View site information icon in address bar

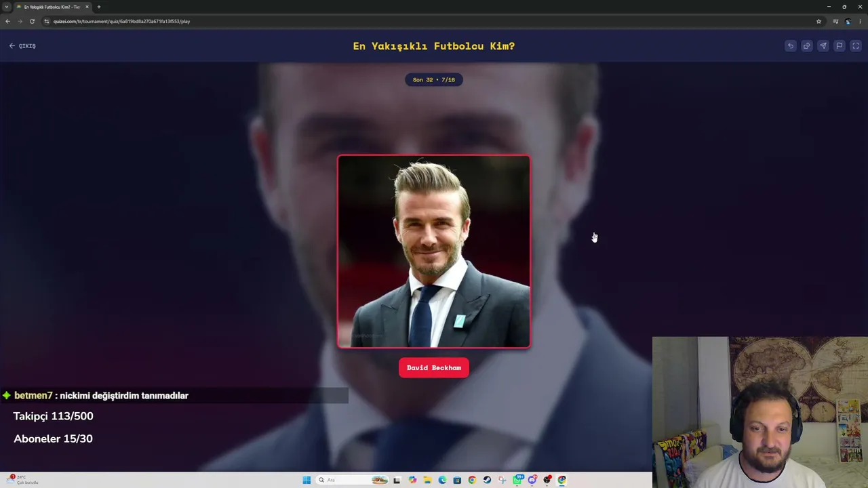(47, 21)
